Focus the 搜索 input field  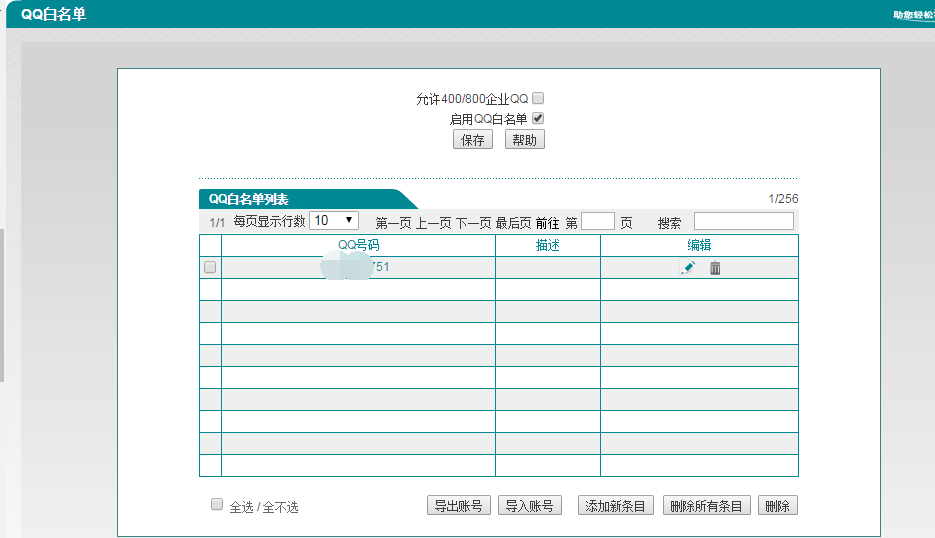coord(744,221)
